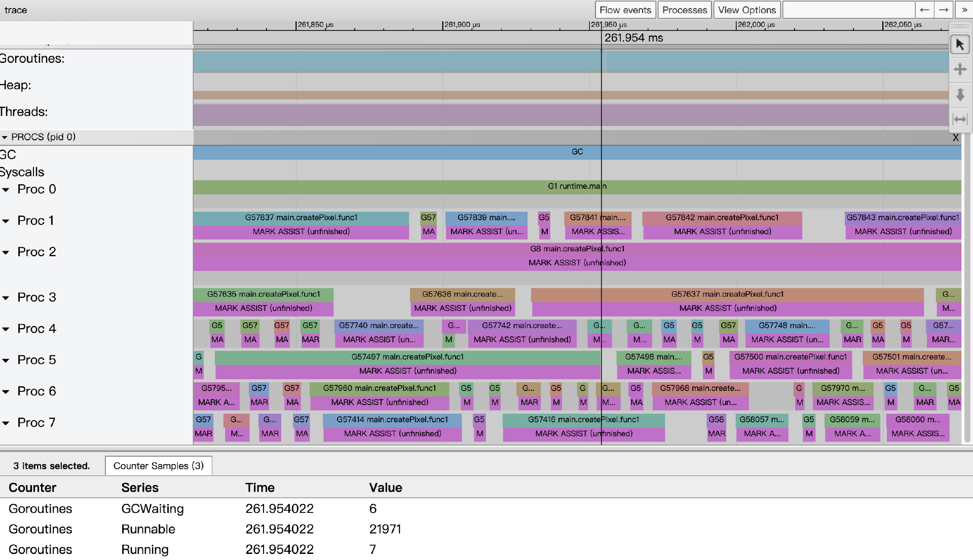This screenshot has height=560, width=973.
Task: Choose the zoom tool icon
Action: click(x=960, y=95)
